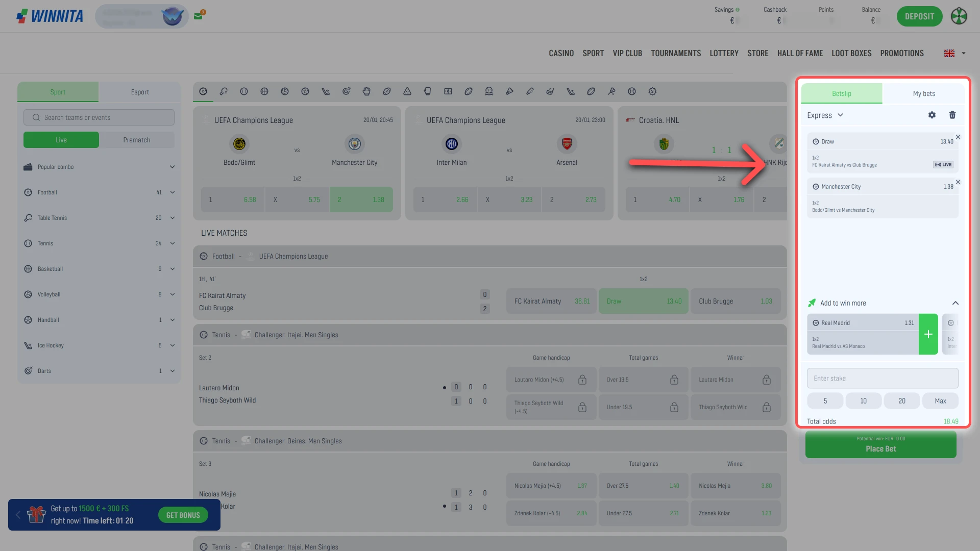The width and height of the screenshot is (980, 551).
Task: Select the billiards triangle icon in the sports strip
Action: tap(407, 91)
